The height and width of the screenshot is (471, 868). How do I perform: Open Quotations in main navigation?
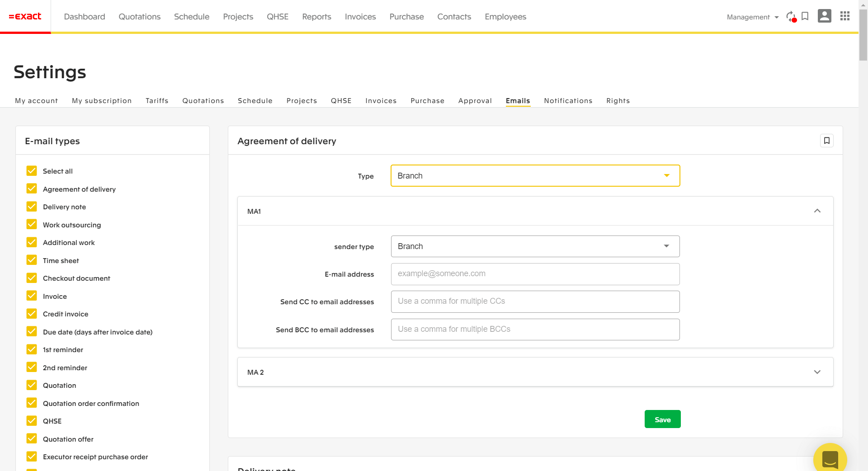click(x=140, y=17)
